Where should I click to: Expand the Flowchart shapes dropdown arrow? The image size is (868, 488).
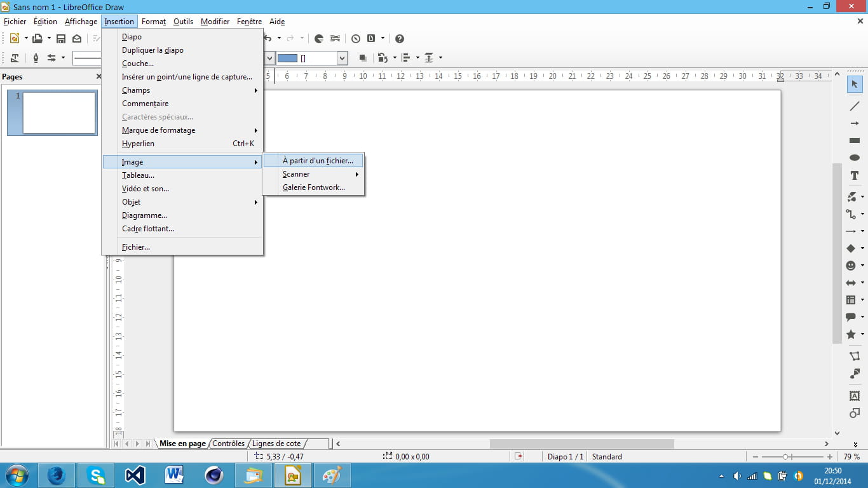(x=862, y=300)
